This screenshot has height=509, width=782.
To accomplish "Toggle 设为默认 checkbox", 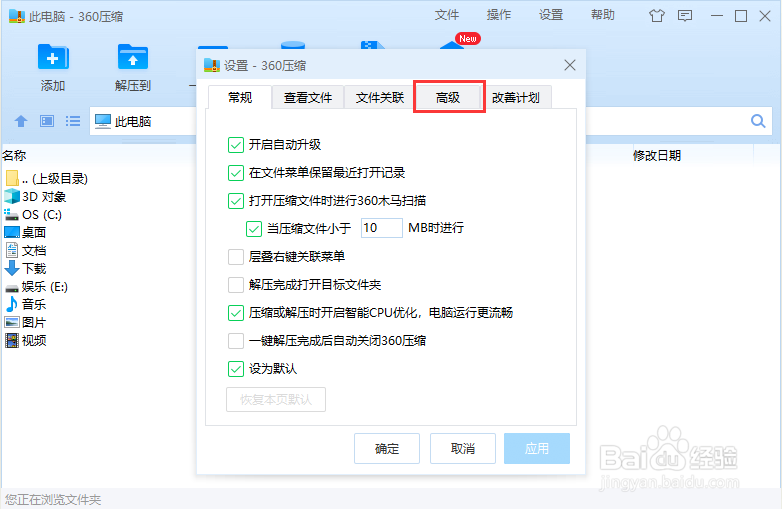I will pyautogui.click(x=235, y=368).
